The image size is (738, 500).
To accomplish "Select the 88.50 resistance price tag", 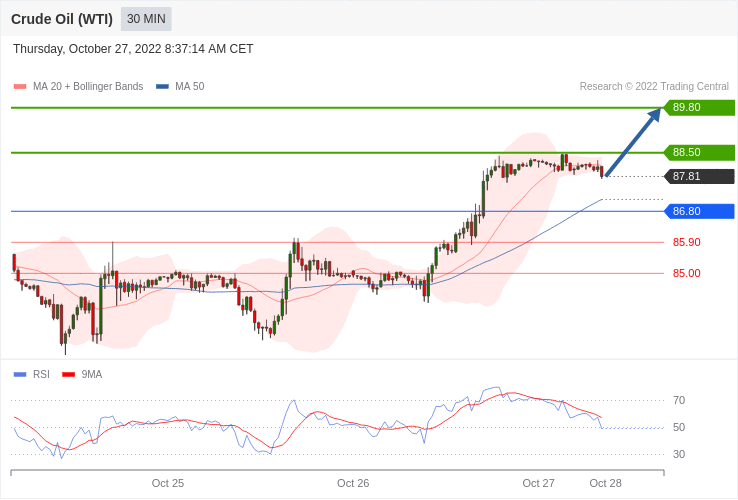I will pyautogui.click(x=699, y=153).
